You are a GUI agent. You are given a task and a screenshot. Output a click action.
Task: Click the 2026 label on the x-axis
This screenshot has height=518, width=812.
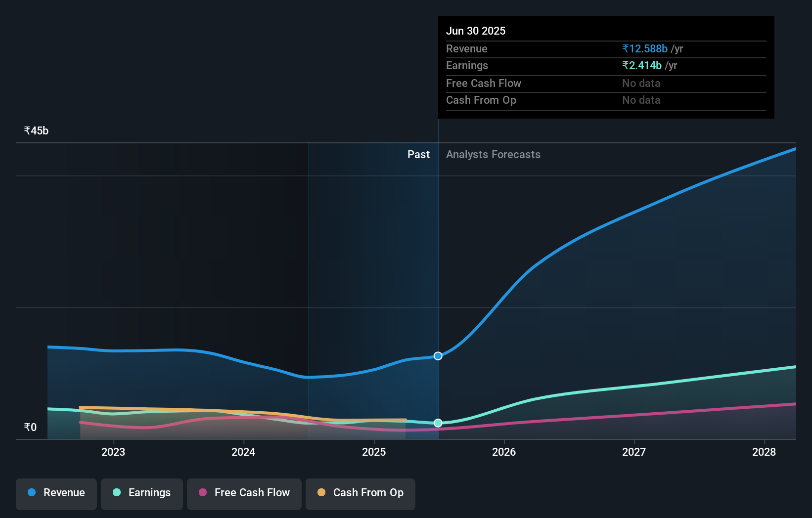coord(504,452)
